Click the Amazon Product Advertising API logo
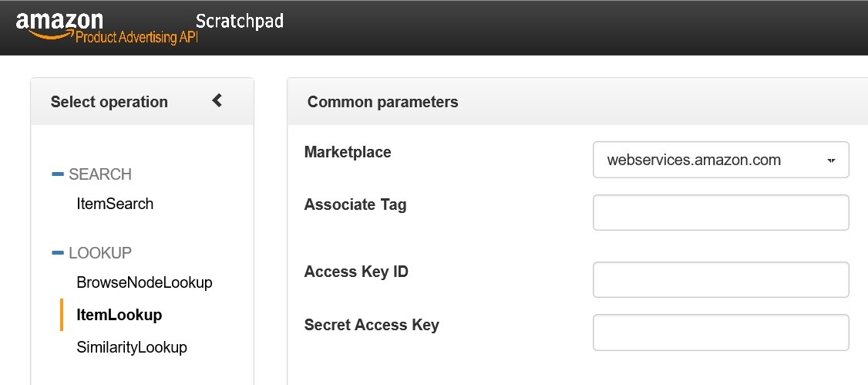The width and height of the screenshot is (868, 385). click(x=106, y=29)
